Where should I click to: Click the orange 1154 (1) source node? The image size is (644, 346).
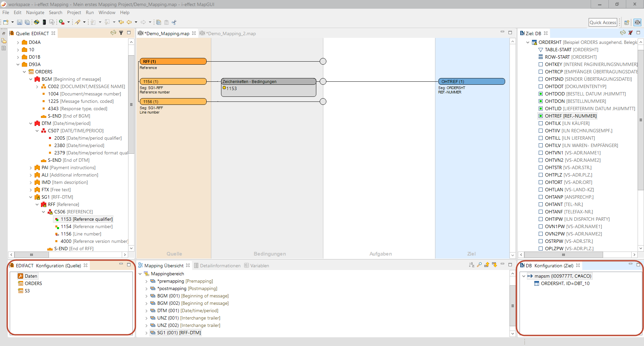point(173,81)
